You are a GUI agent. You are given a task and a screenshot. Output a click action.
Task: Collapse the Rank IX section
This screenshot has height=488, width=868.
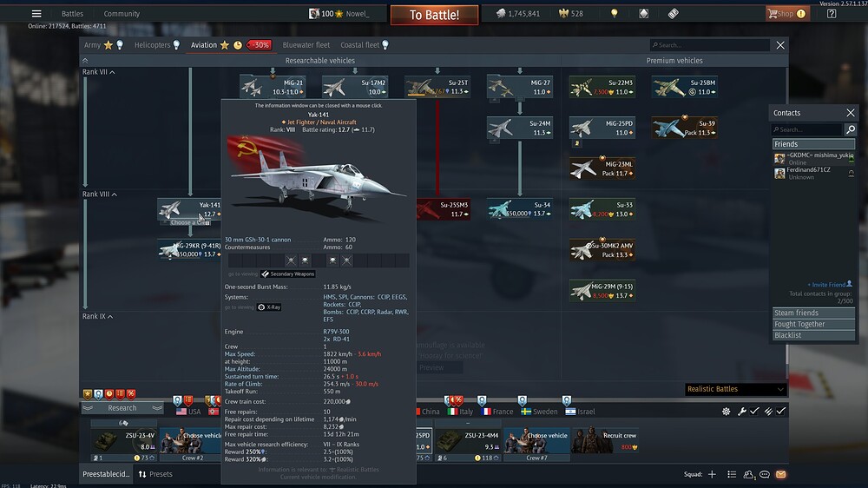(x=97, y=316)
